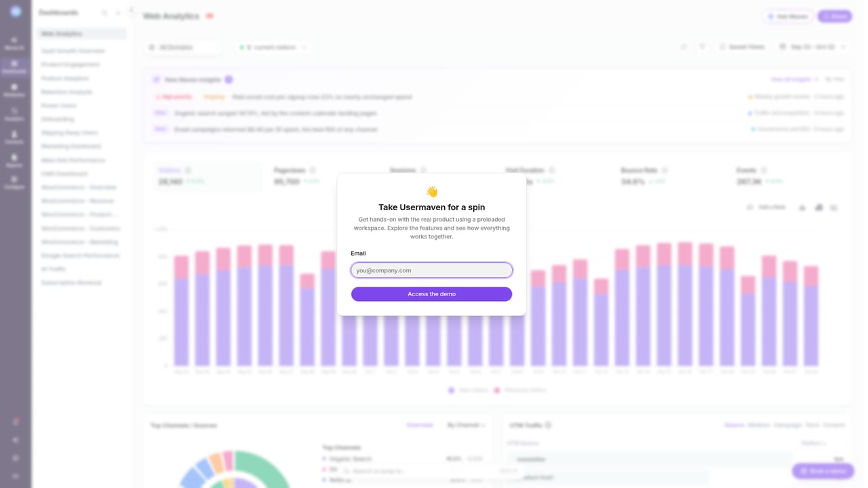
Task: Expand the current visitors dropdown
Action: pos(274,47)
